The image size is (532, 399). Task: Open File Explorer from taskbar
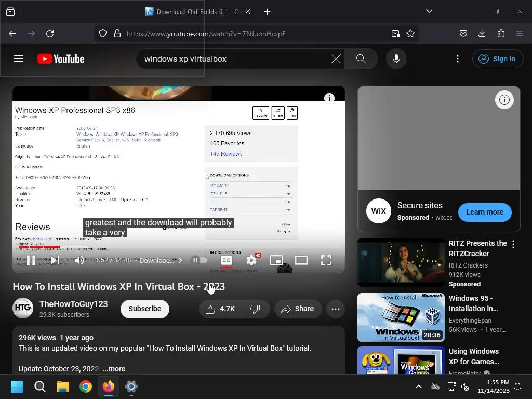pyautogui.click(x=63, y=387)
